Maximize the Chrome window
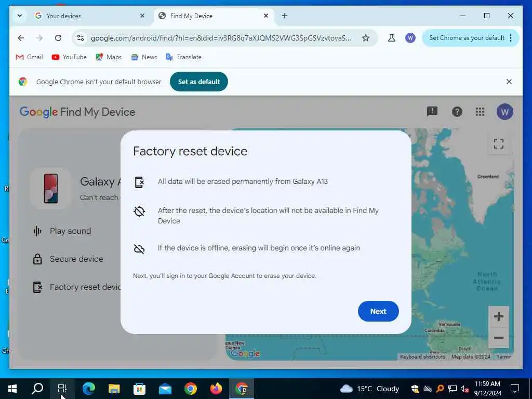Screen dimensions: 532x399 click(486, 16)
